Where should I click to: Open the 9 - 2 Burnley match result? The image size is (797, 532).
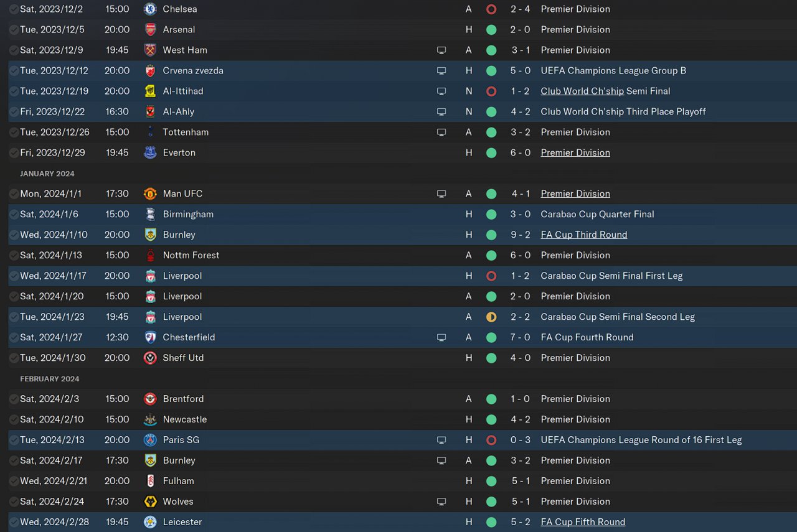tap(521, 235)
